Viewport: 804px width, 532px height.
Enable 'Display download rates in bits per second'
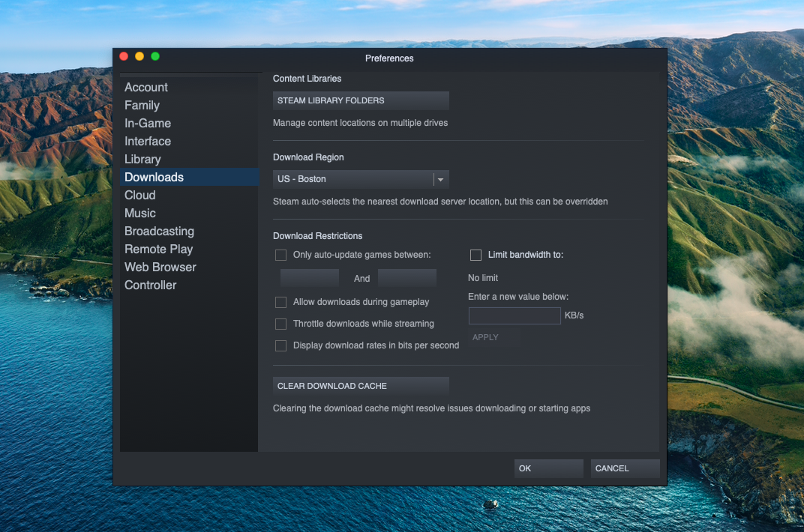[281, 345]
